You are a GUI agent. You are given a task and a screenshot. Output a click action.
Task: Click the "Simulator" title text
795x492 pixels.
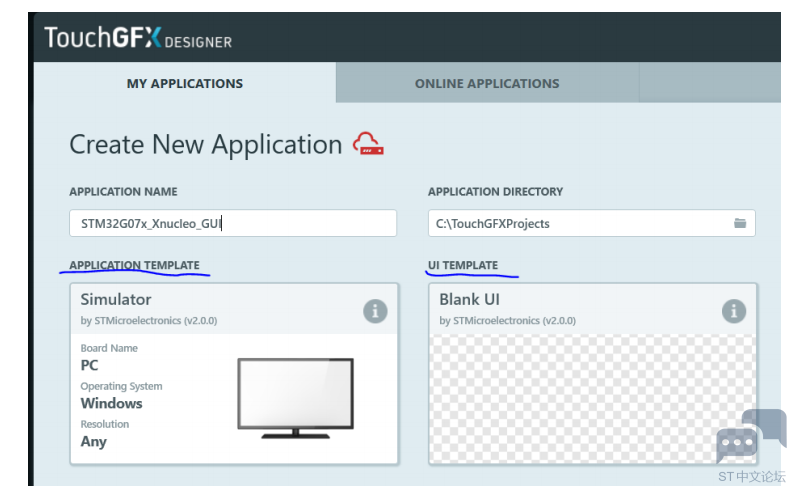point(116,299)
